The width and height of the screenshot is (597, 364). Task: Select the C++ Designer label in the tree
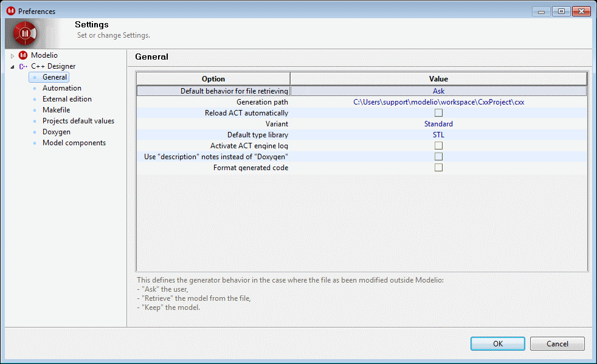[x=53, y=66]
